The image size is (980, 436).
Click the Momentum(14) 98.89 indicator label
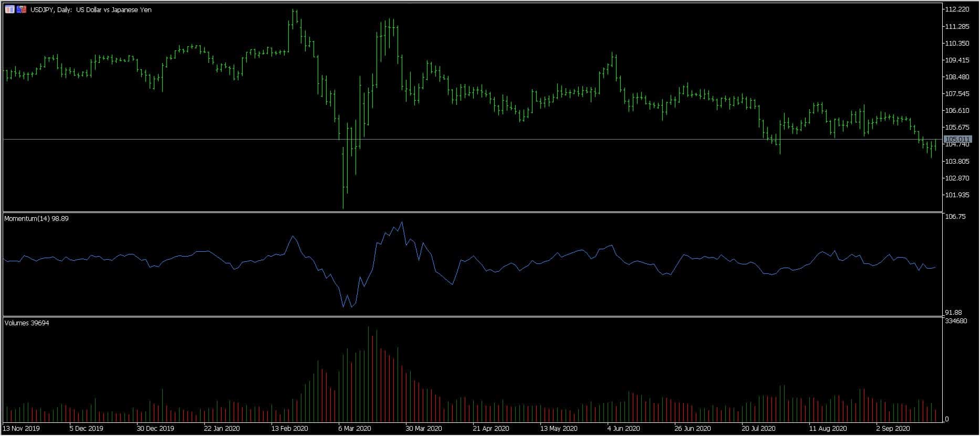pos(36,218)
